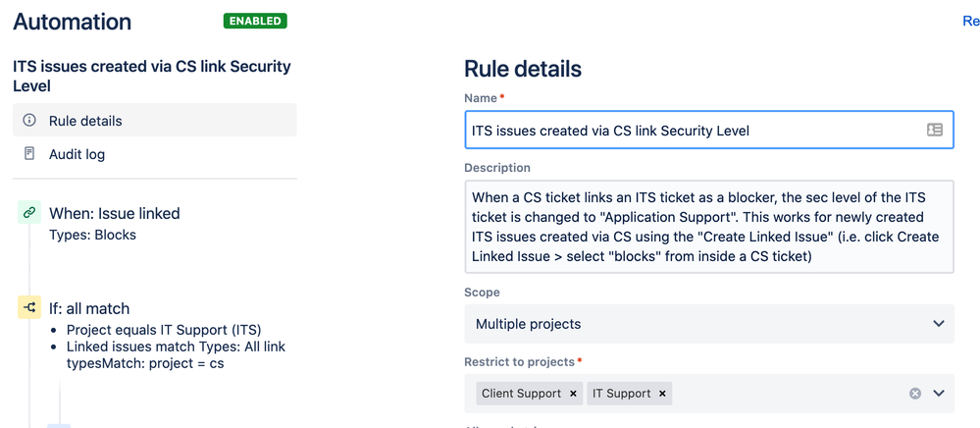Open the Restrict to projects dropdown arrow
Screen dimensions: 980x428
[x=938, y=394]
